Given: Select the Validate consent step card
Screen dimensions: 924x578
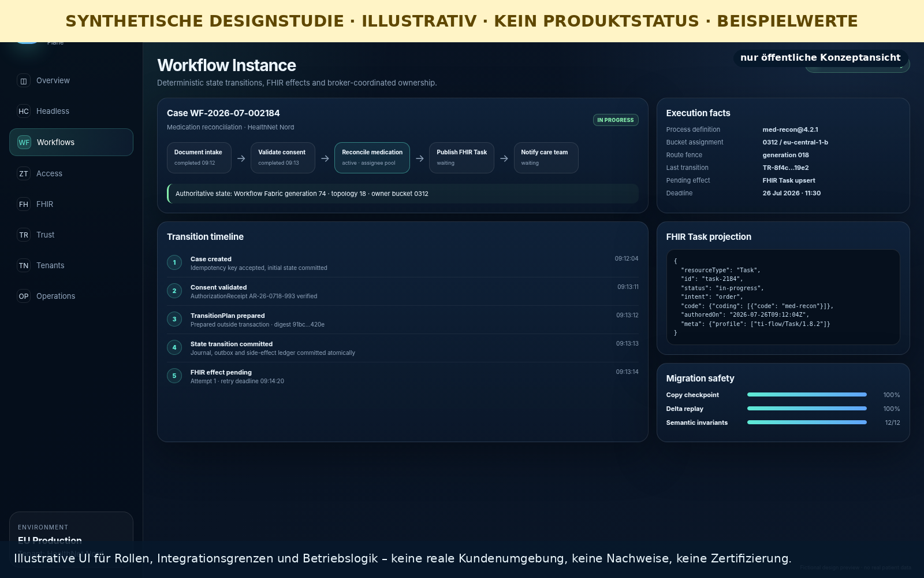Looking at the screenshot, I should coord(283,158).
